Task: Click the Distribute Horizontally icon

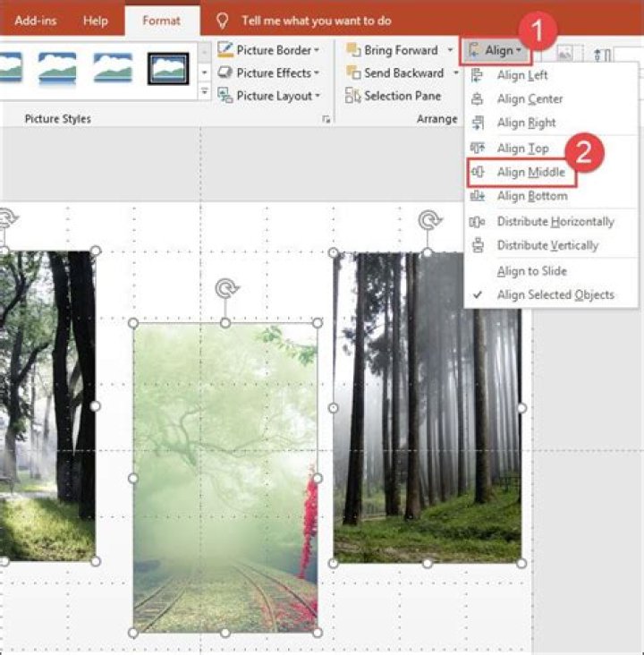Action: [477, 221]
